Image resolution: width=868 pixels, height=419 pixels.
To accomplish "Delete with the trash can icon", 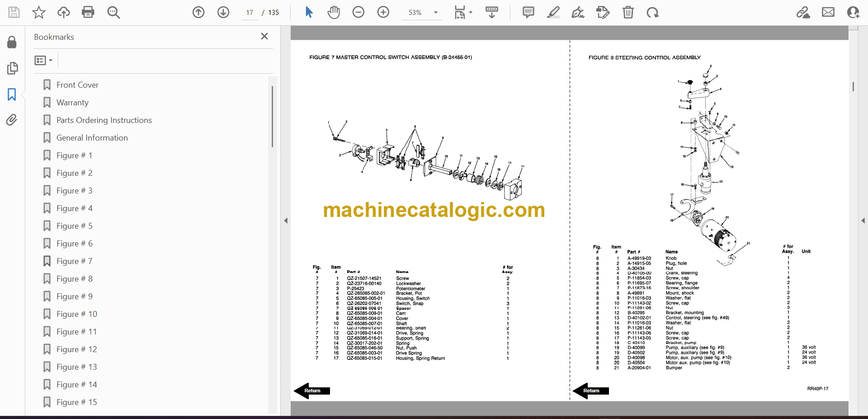I will point(628,12).
